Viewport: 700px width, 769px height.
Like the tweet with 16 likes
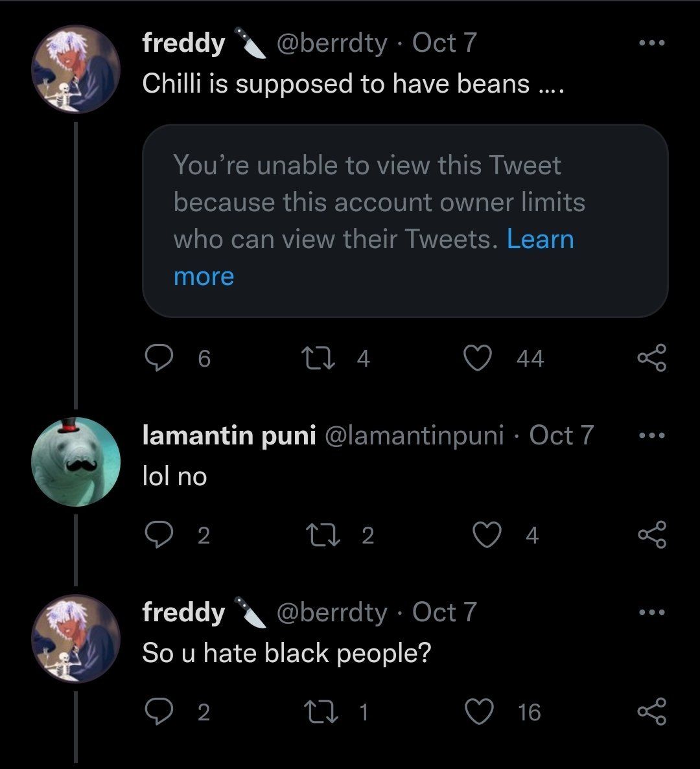(x=480, y=712)
